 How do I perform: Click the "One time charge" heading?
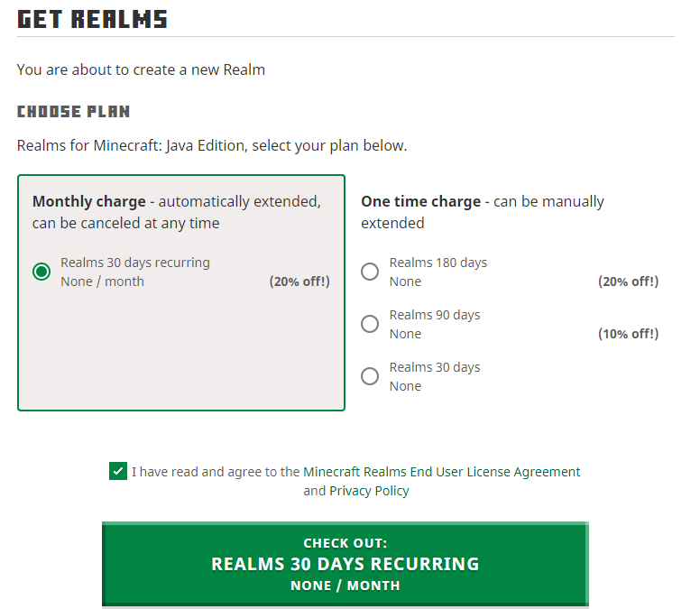tap(420, 201)
